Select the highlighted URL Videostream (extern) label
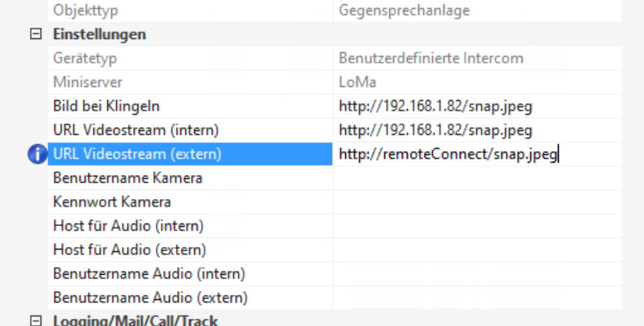The height and width of the screenshot is (326, 644). point(136,154)
